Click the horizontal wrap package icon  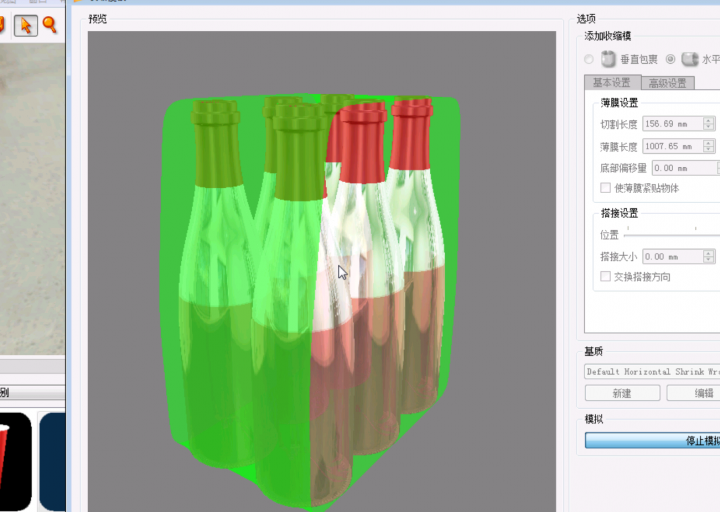pyautogui.click(x=689, y=59)
